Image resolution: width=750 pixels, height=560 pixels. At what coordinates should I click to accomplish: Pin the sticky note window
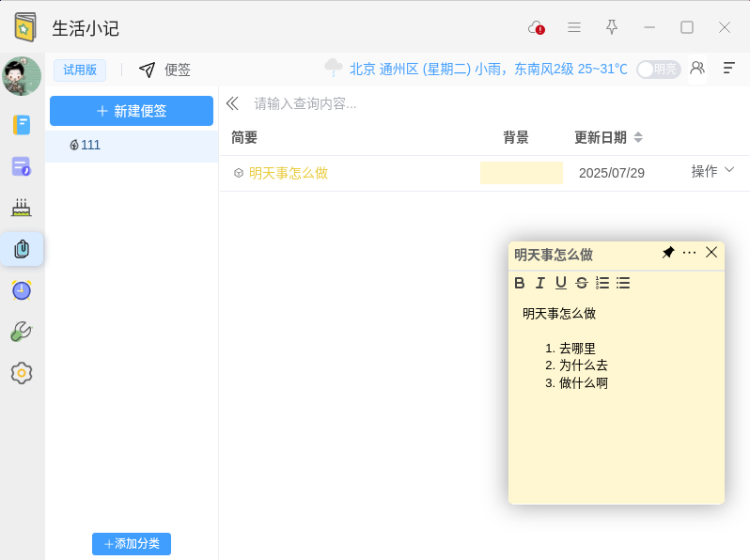[668, 253]
